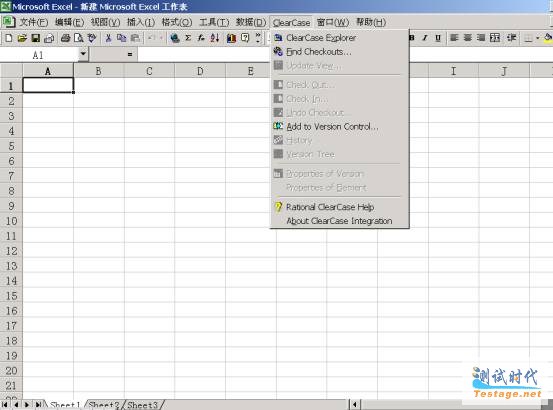
Task: Toggle Bold formatting button
Action: pos(412,38)
